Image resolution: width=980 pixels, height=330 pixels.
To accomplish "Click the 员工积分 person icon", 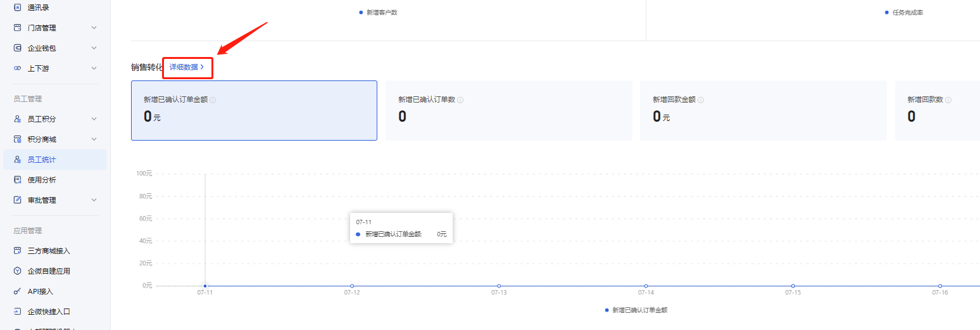I will coord(18,119).
